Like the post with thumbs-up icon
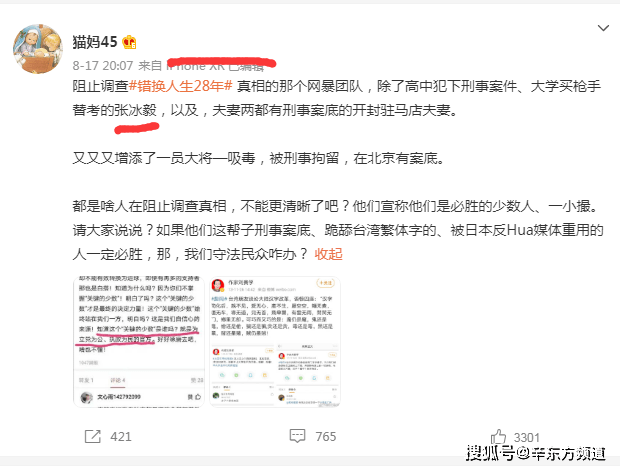The image size is (620, 470). click(x=498, y=437)
